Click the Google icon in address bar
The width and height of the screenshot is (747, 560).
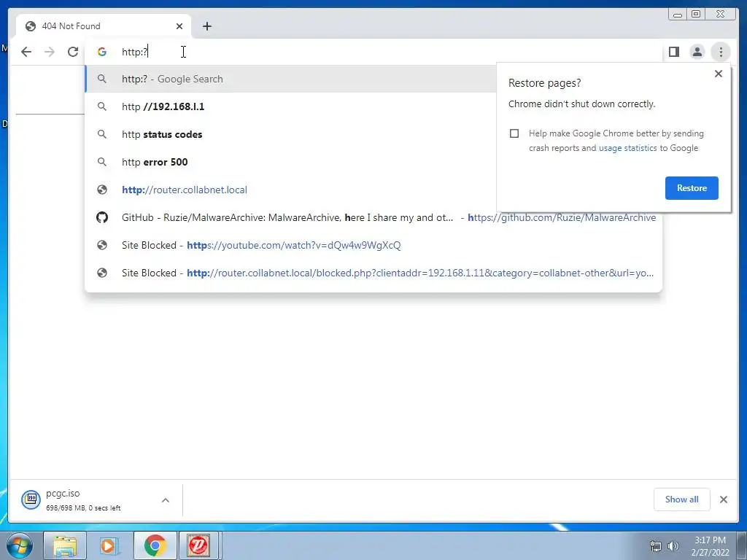(102, 52)
